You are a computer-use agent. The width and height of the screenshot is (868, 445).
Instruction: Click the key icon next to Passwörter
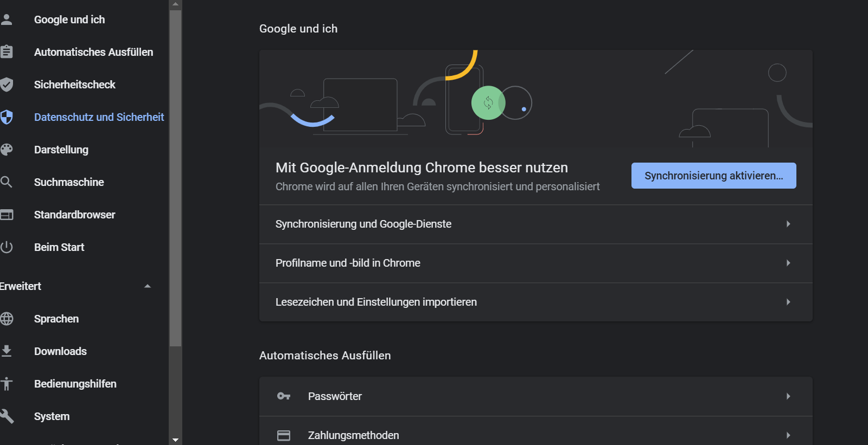[284, 396]
